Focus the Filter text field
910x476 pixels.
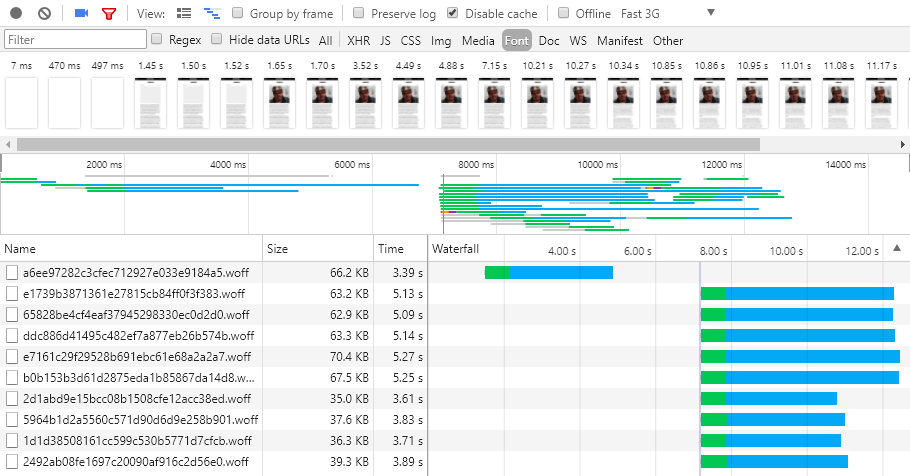pyautogui.click(x=75, y=39)
